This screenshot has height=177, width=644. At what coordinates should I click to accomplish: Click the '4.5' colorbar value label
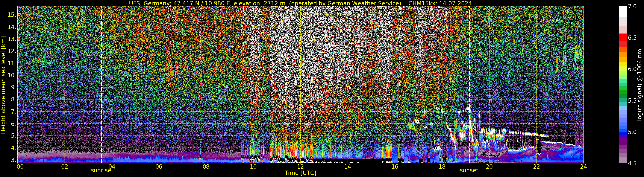click(632, 163)
